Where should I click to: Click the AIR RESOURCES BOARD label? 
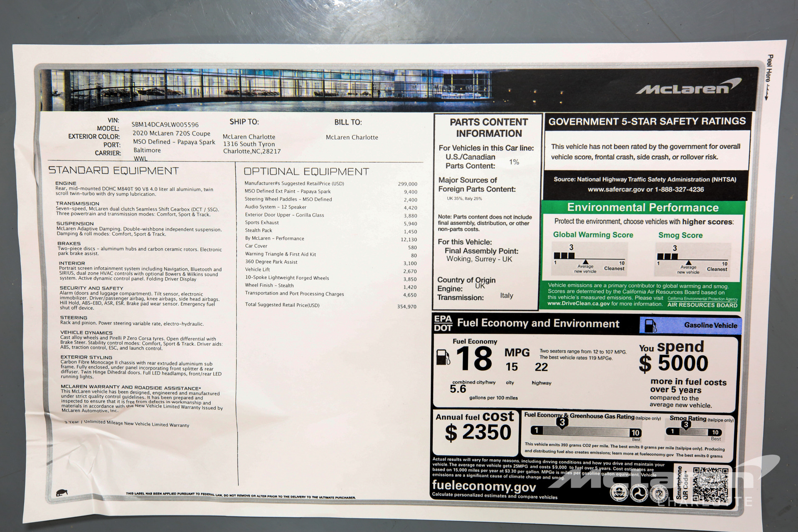[702, 305]
